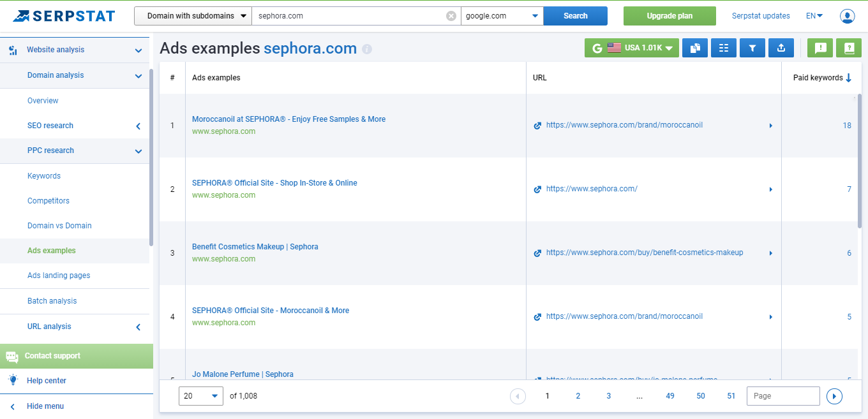Click the Contact support button
Viewport: 868px width, 419px height.
pos(77,356)
